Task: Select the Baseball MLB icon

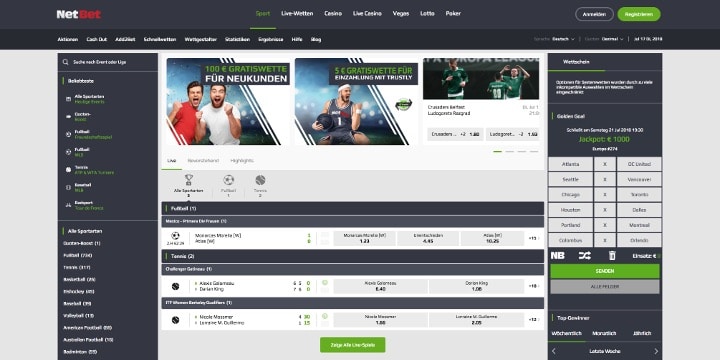Action: pyautogui.click(x=68, y=187)
